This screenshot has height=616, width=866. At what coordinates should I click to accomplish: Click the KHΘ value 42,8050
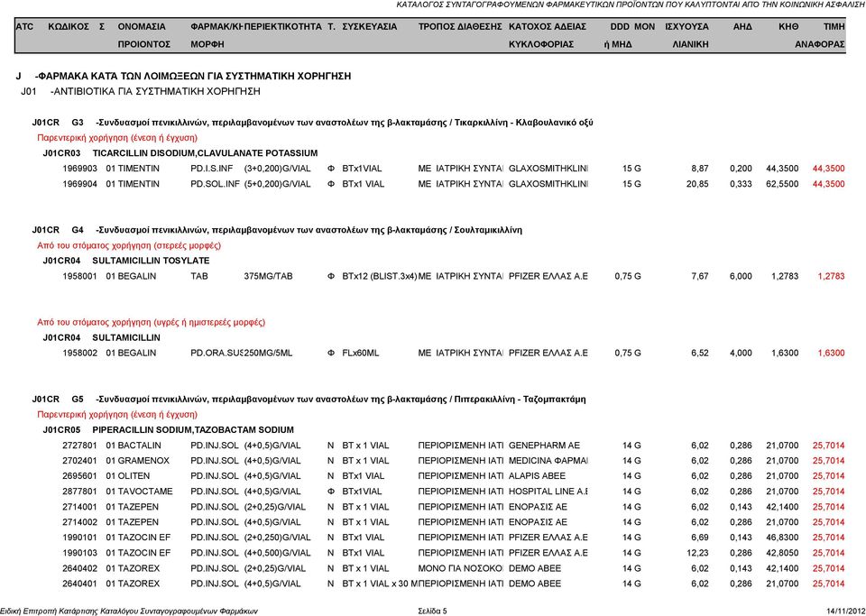click(782, 553)
